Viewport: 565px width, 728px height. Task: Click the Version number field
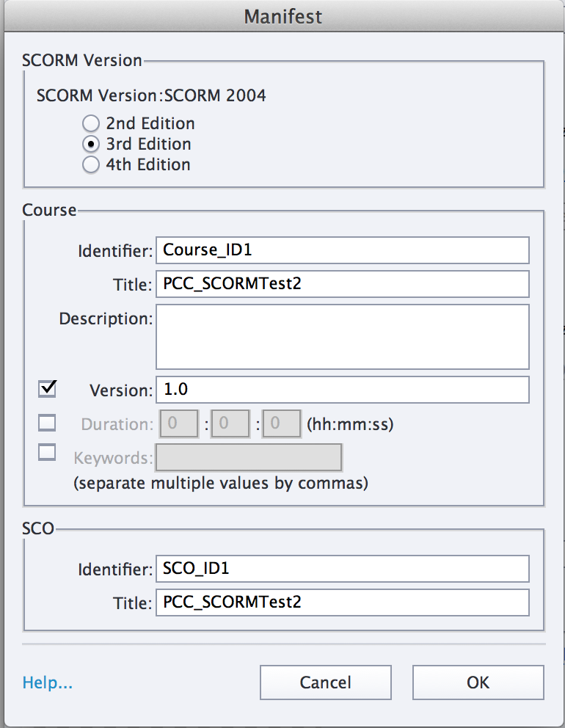pos(342,390)
